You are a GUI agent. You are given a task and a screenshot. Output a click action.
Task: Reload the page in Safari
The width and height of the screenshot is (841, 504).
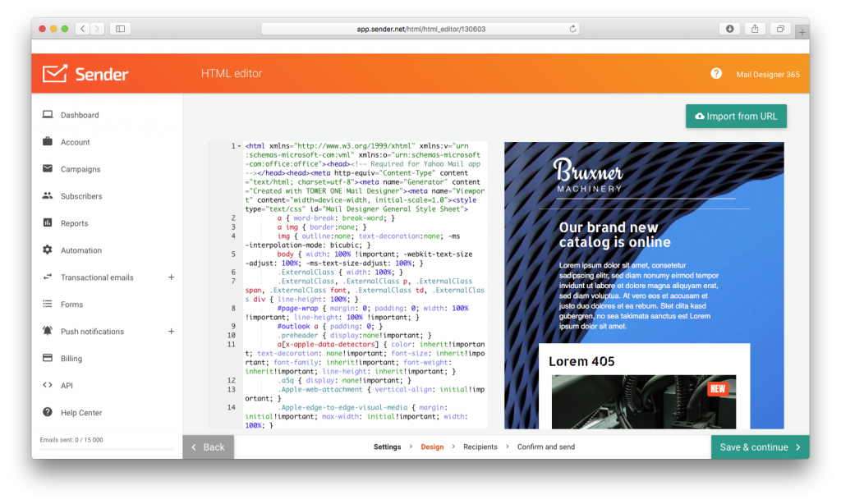[572, 29]
